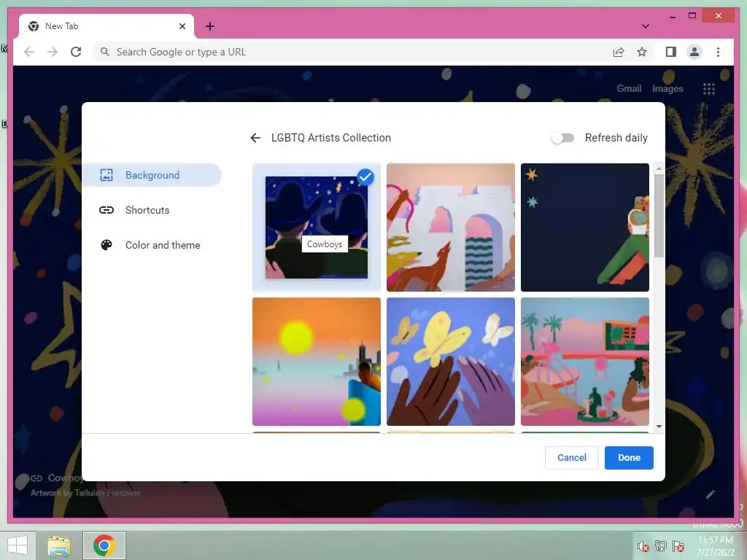Choose the fox and arches background

click(x=451, y=227)
